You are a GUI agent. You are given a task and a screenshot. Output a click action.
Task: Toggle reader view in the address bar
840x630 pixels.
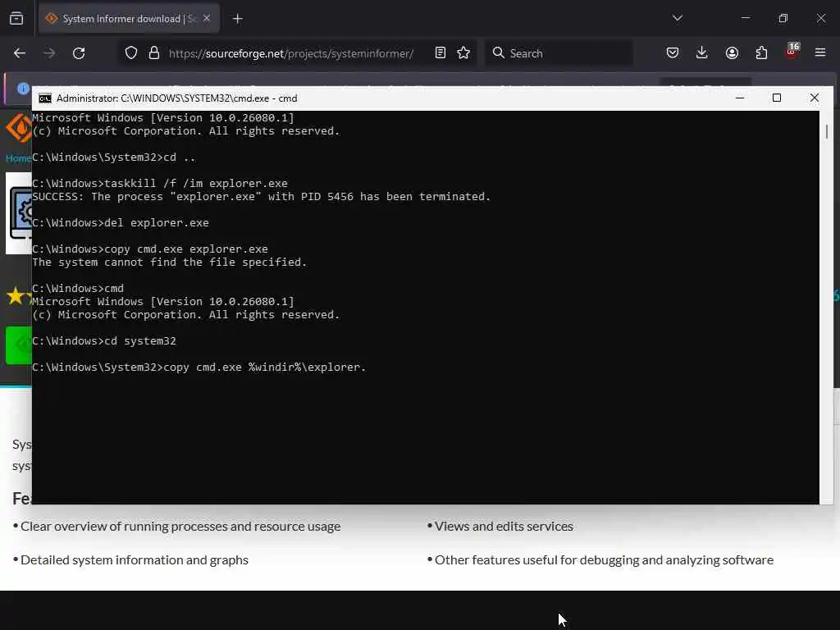point(441,53)
